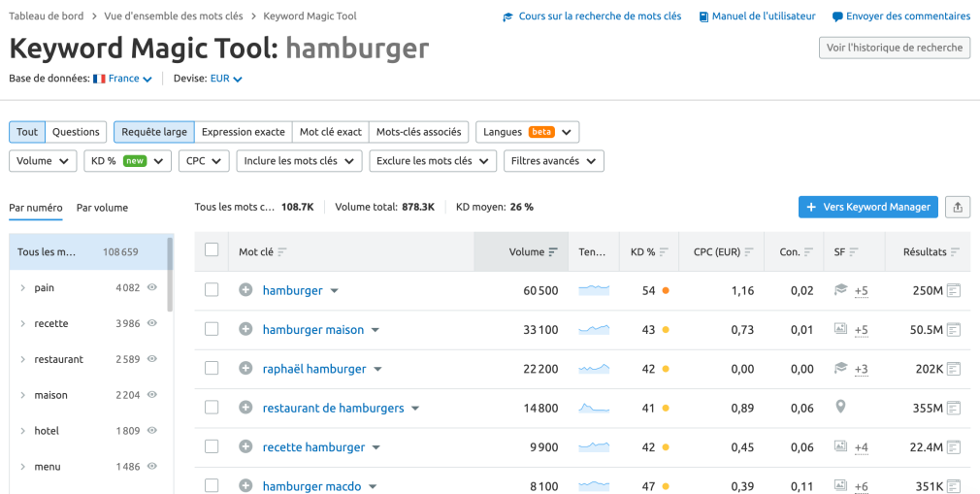
Task: Select 'Tous les m...' group row
Action: [x=88, y=252]
